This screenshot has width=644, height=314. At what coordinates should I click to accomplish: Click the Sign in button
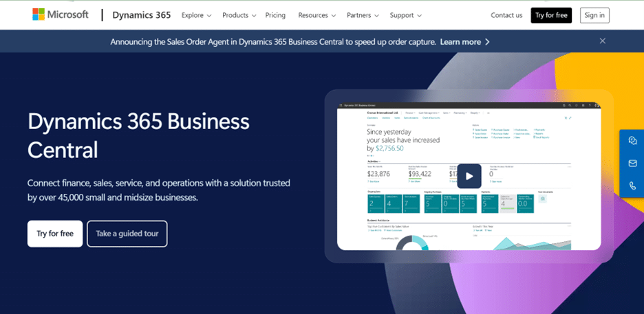click(x=594, y=15)
